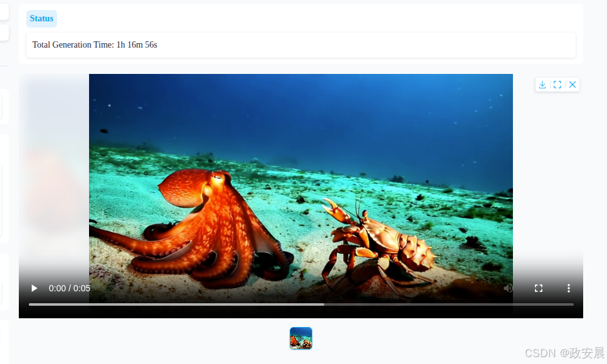Image resolution: width=607 pixels, height=364 pixels.
Task: Open the video player three-dot options menu
Action: (x=569, y=288)
